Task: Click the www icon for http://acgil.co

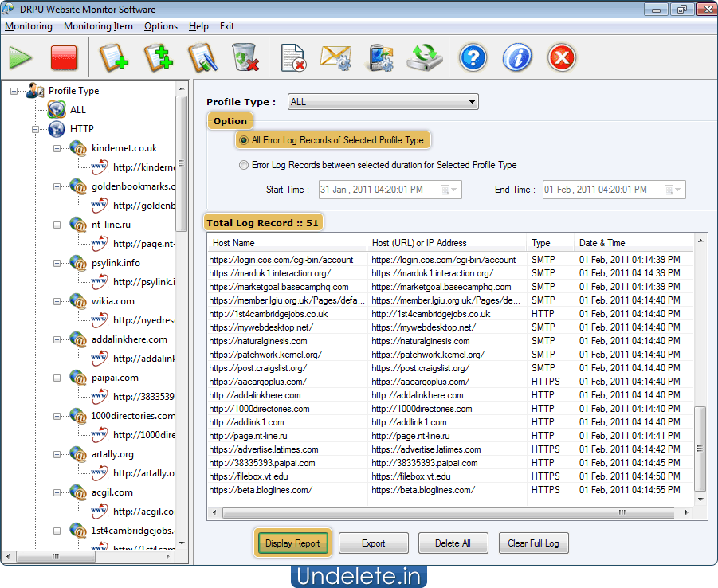Action: 100,512
